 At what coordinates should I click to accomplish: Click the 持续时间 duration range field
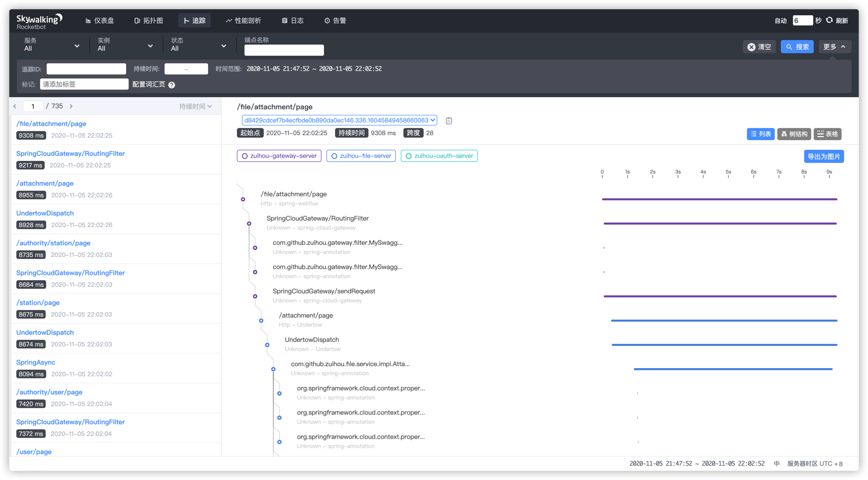tap(186, 69)
